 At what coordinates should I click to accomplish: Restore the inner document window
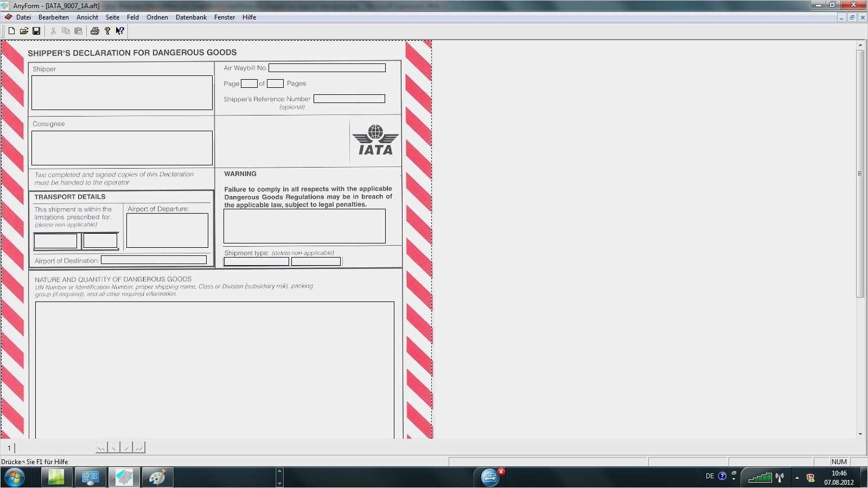(x=852, y=17)
